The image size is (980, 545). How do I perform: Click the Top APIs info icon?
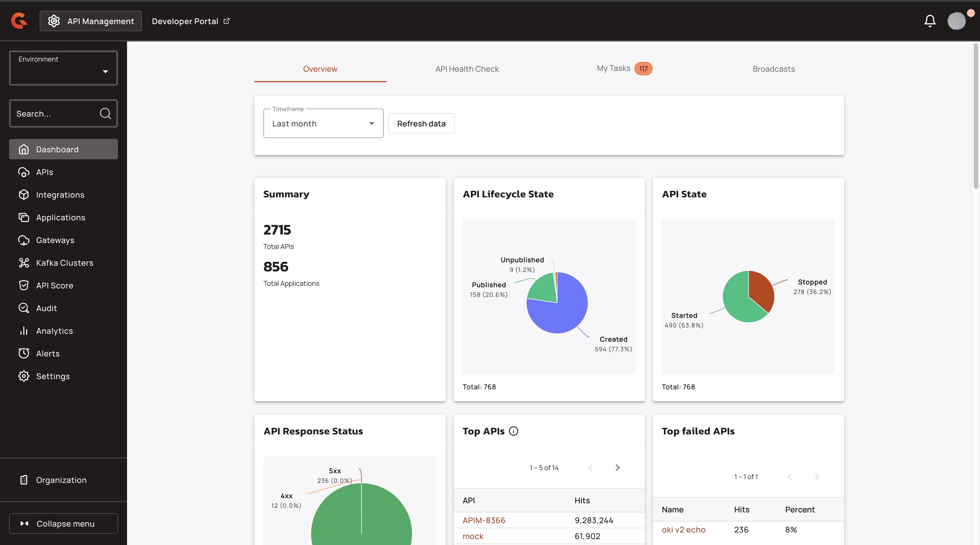coord(513,431)
